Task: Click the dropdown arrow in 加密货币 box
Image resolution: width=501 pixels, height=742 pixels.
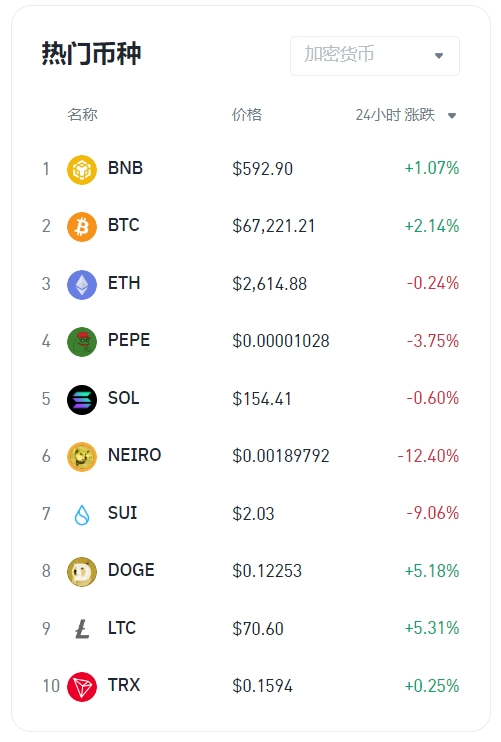Action: (x=439, y=56)
